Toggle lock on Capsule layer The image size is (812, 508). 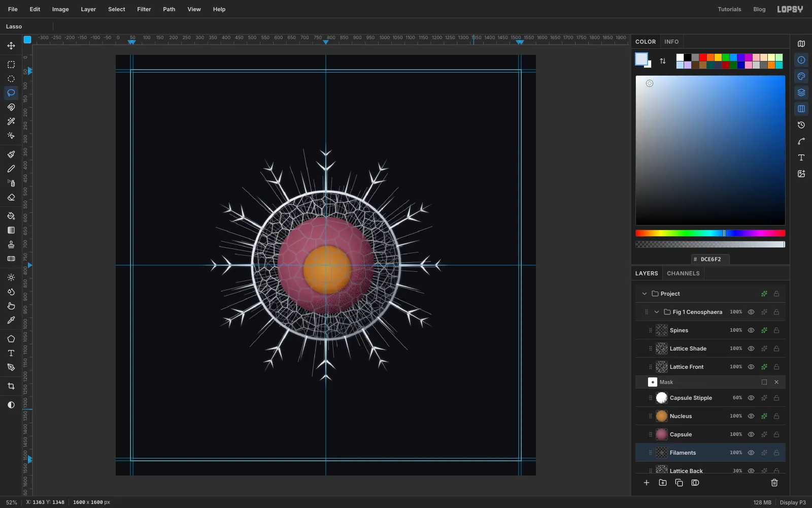[776, 434]
